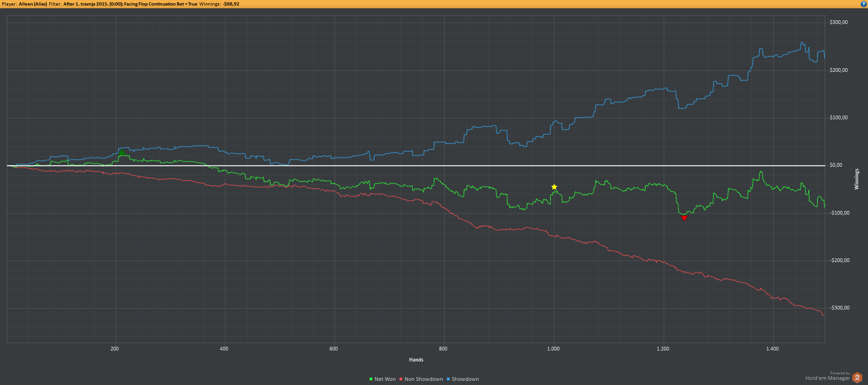The width and height of the screenshot is (868, 385).
Task: Toggle the green Net Won legend swatch
Action: [x=371, y=379]
